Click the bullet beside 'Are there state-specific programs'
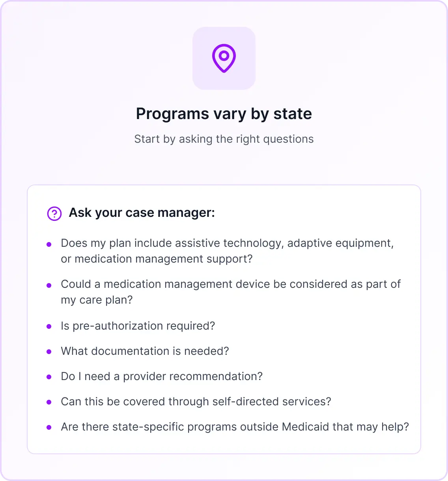This screenshot has width=448, height=481. [49, 427]
